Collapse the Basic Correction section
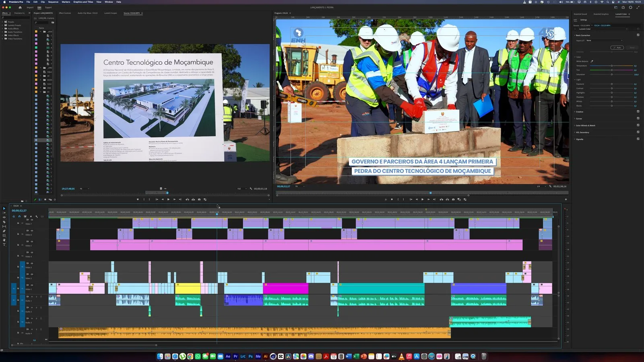The width and height of the screenshot is (644, 362). pyautogui.click(x=575, y=35)
